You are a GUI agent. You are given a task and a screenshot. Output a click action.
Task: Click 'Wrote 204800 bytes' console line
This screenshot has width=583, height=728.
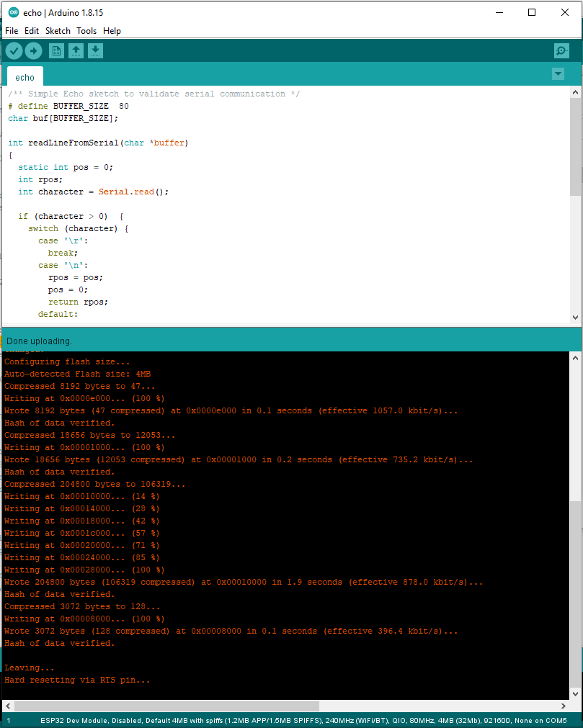244,582
